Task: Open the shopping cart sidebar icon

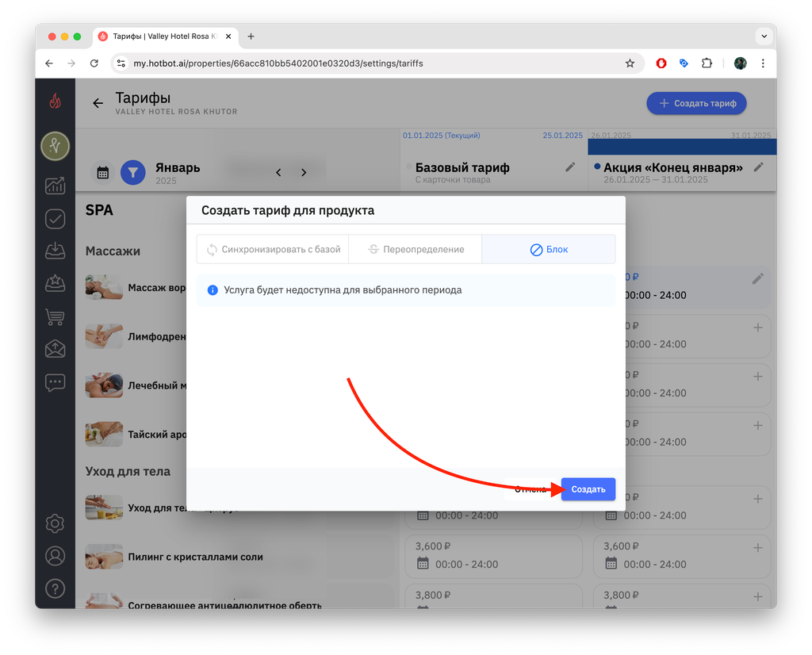Action: tap(55, 316)
